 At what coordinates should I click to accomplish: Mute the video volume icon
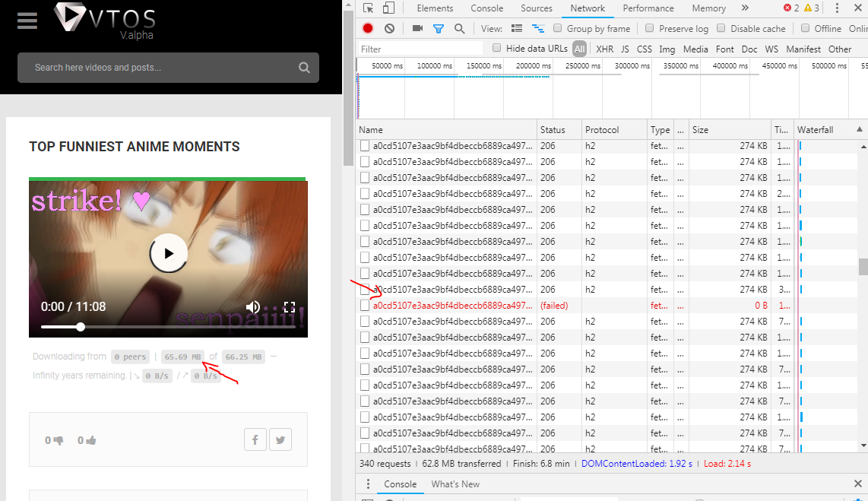[x=253, y=306]
